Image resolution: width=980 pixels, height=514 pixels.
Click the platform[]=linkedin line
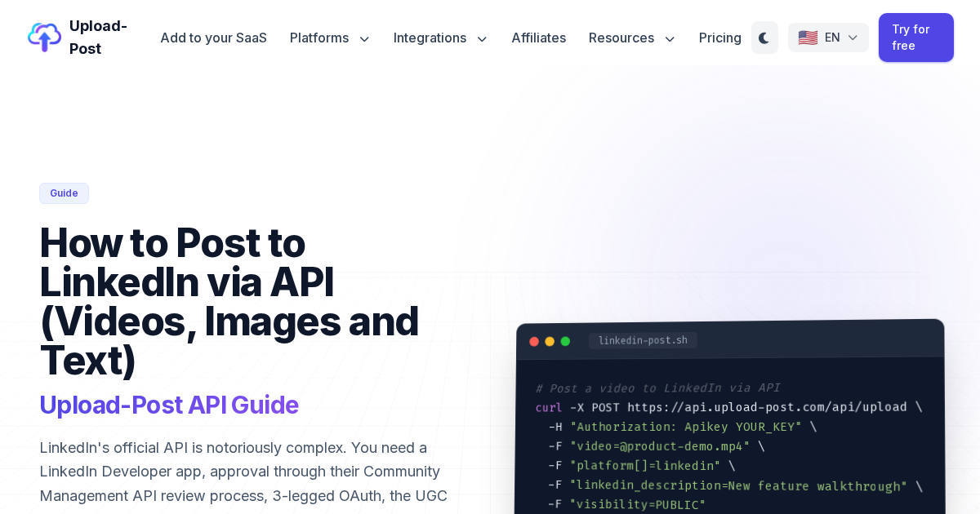642,466
